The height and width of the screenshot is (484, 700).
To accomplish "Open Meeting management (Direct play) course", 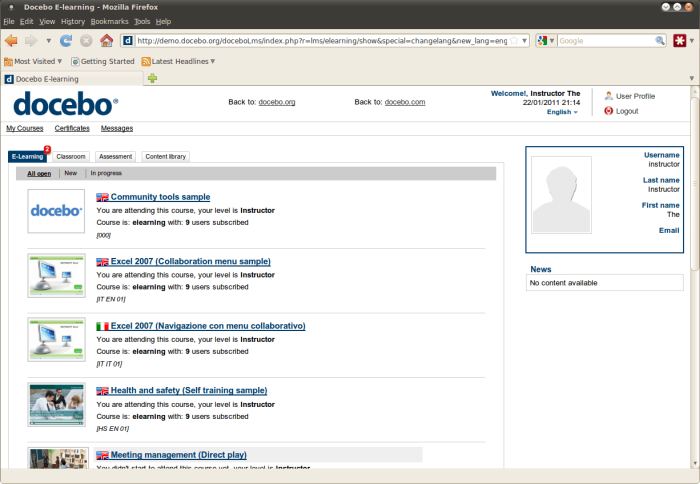I will click(179, 455).
